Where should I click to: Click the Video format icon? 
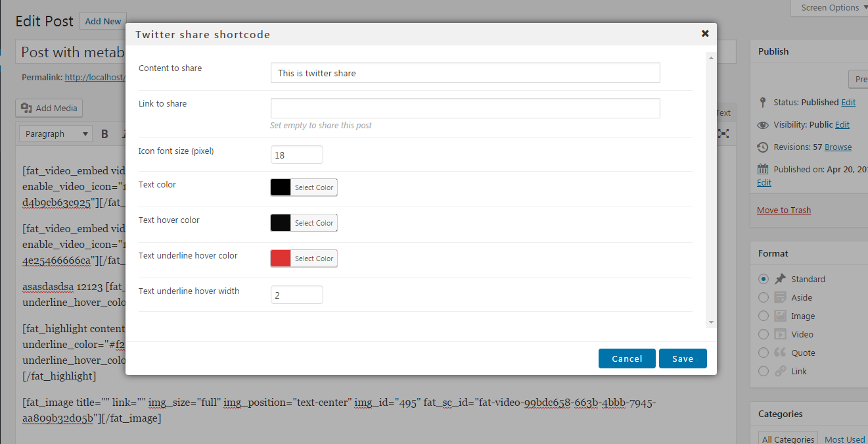[x=780, y=334]
